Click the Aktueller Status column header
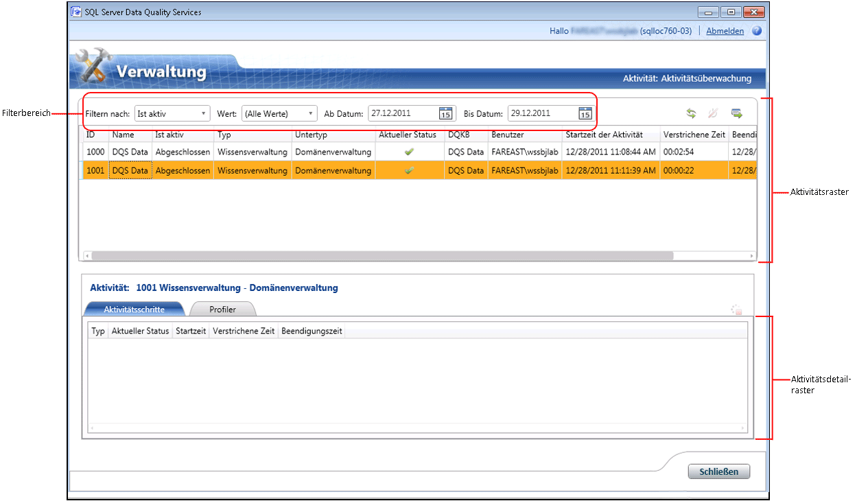This screenshot has width=868, height=501. 408,135
